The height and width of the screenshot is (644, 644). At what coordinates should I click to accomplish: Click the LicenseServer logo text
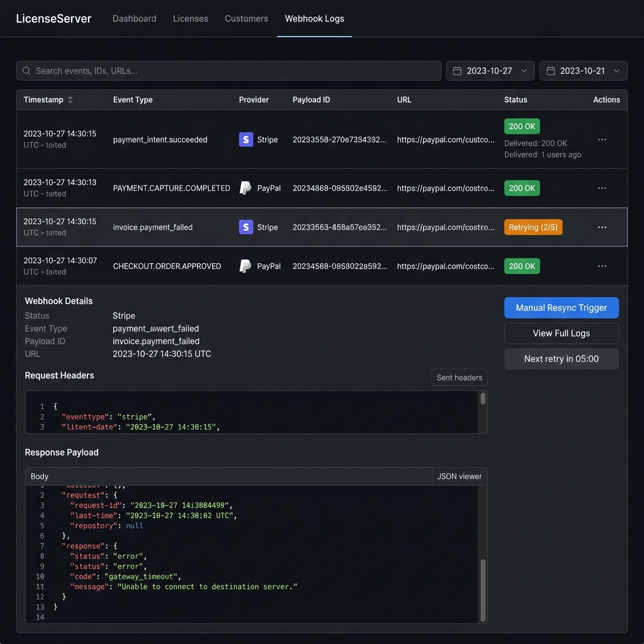coord(54,18)
